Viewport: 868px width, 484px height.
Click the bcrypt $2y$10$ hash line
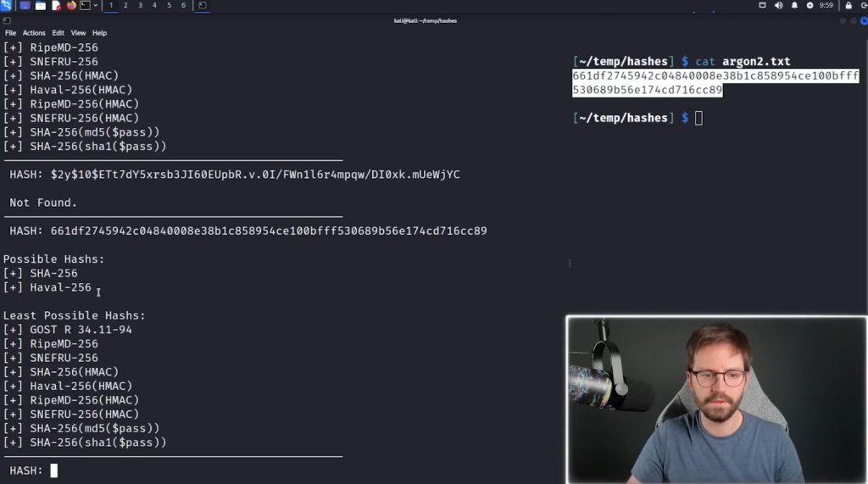point(235,175)
